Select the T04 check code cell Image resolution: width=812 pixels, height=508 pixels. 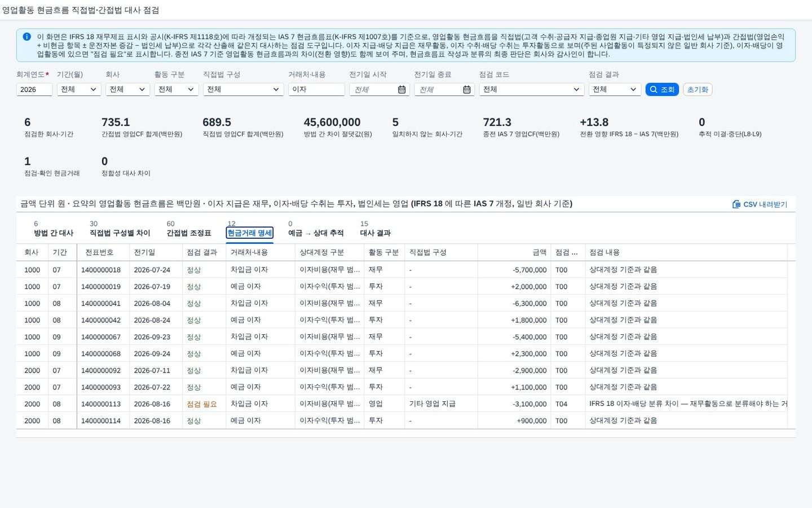[x=562, y=404]
